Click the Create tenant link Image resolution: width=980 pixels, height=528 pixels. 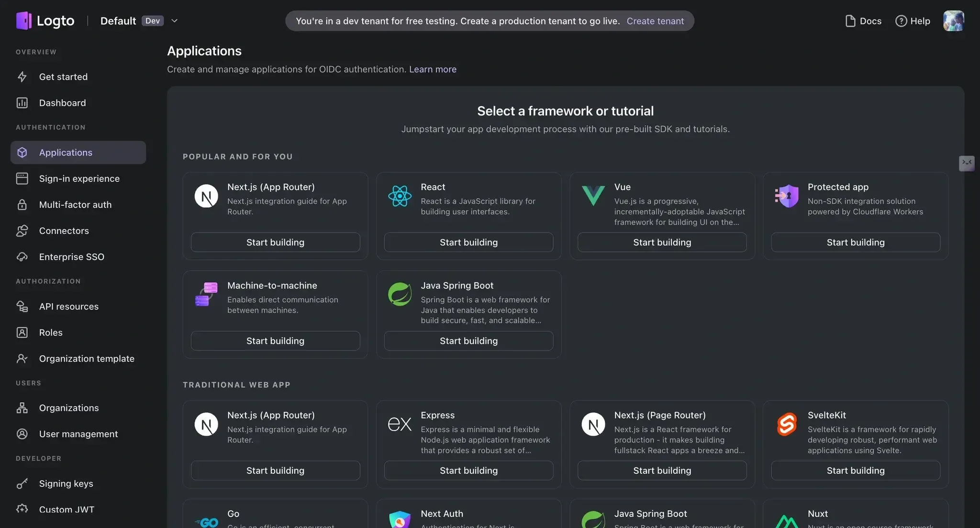(x=655, y=21)
